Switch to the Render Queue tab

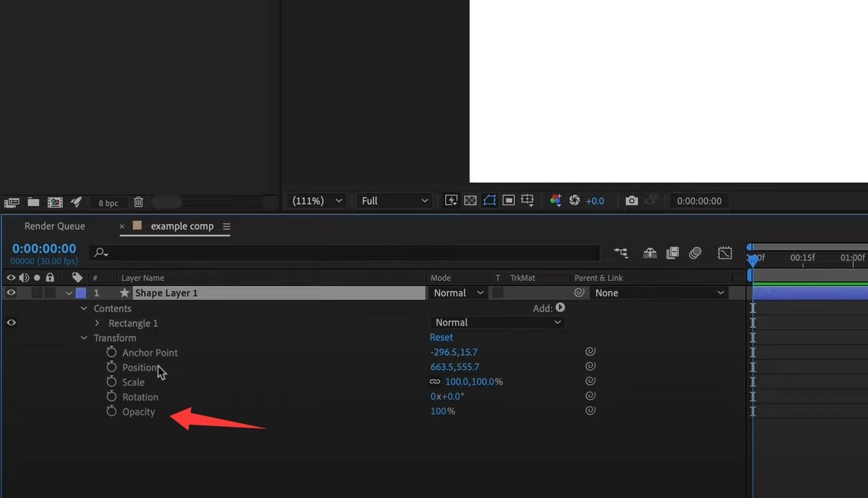click(x=55, y=226)
